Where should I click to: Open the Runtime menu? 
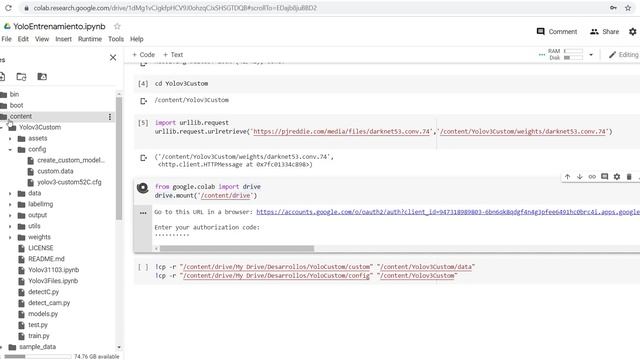90,39
